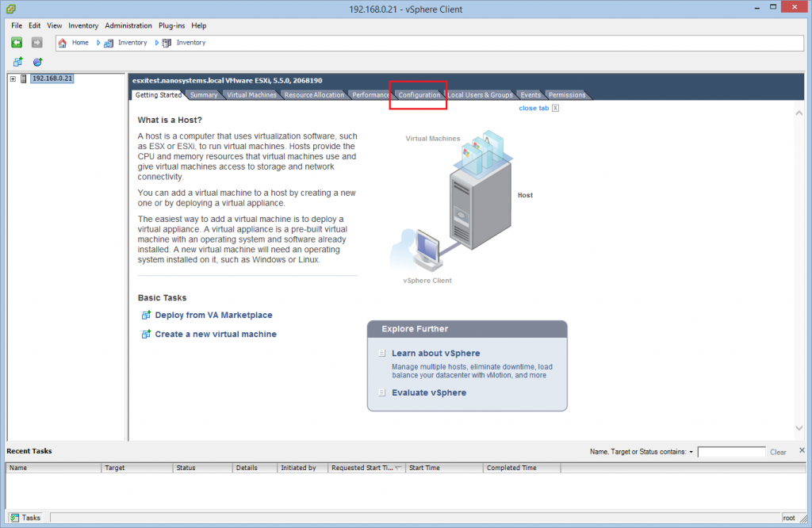The height and width of the screenshot is (528, 812).
Task: Switch to the Configuration tab
Action: tap(418, 94)
